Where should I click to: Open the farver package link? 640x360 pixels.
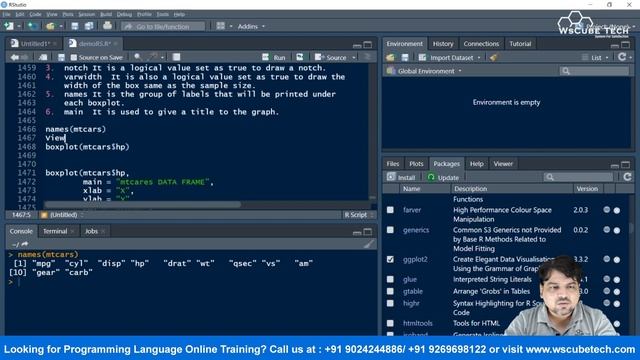click(412, 210)
